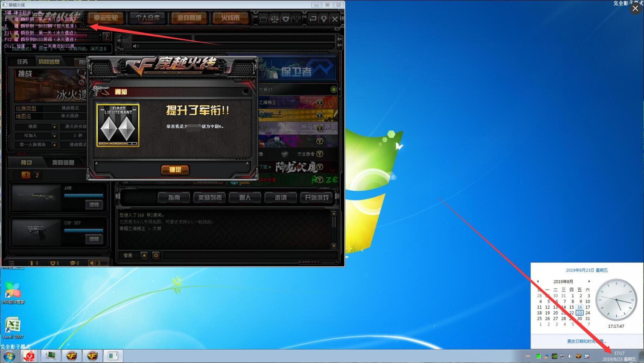Viewport: 644px width, 363px height.
Task: Open the 火线币 page
Action: pyautogui.click(x=230, y=18)
